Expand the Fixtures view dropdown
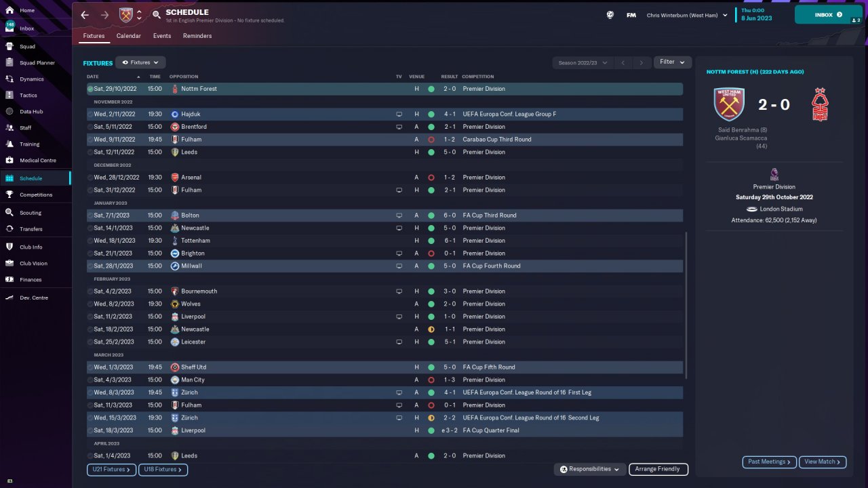Screen dimensions: 868x488 tap(140, 62)
